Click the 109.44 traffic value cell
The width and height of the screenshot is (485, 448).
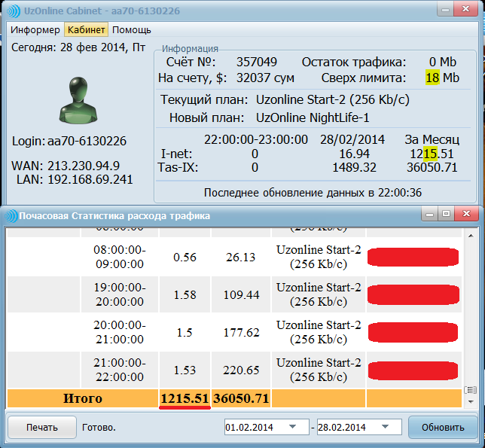[x=241, y=294]
